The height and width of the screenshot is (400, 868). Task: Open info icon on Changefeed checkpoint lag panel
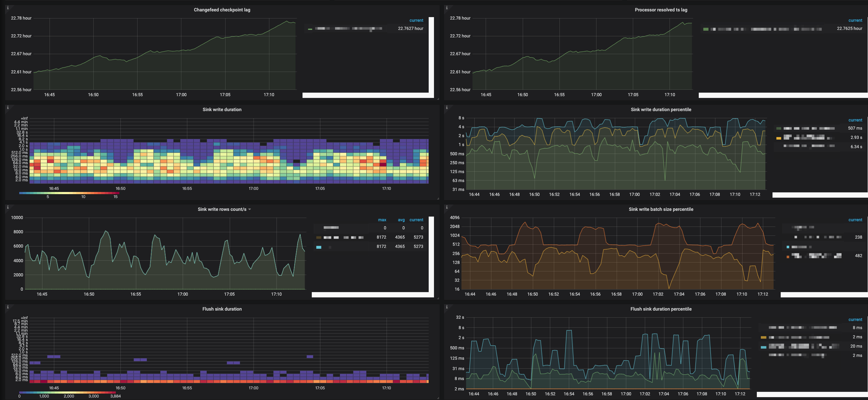(8, 7)
